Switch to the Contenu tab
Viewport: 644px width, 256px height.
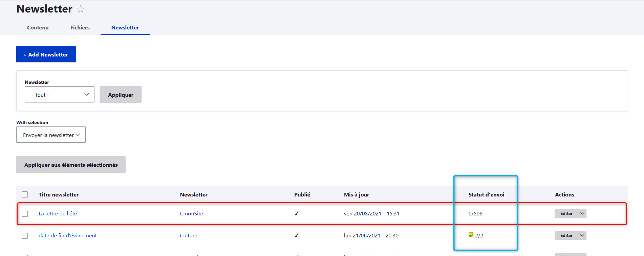[38, 28]
